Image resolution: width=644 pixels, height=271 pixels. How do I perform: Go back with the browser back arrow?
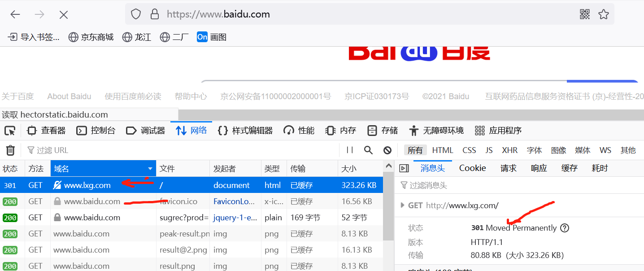tap(15, 14)
